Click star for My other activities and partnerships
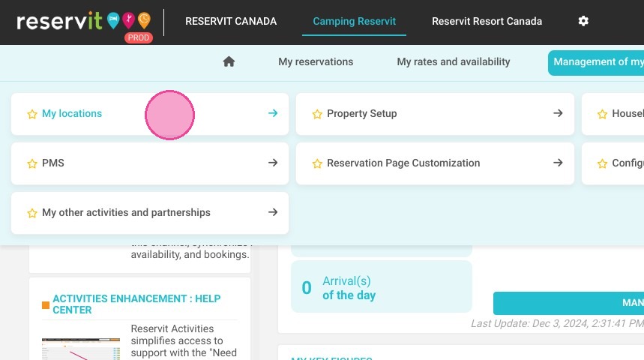This screenshot has height=360, width=644. coord(32,213)
